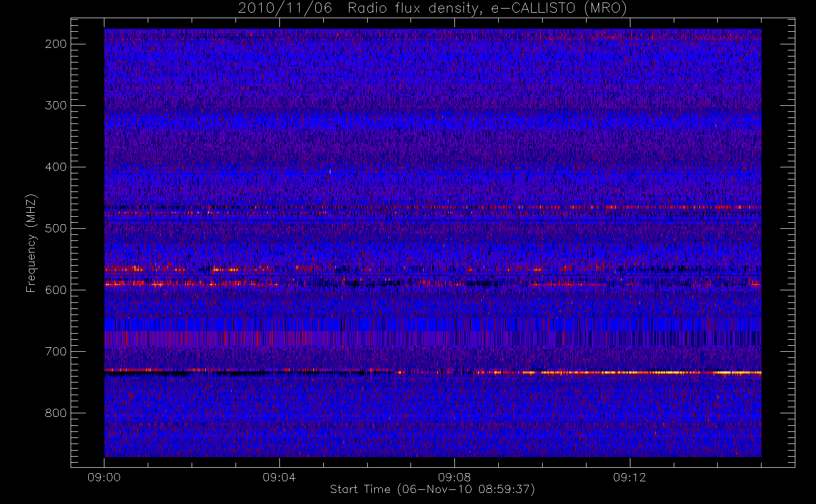Click frequency tick label '400'
Image resolution: width=816 pixels, height=504 pixels.
[x=56, y=167]
